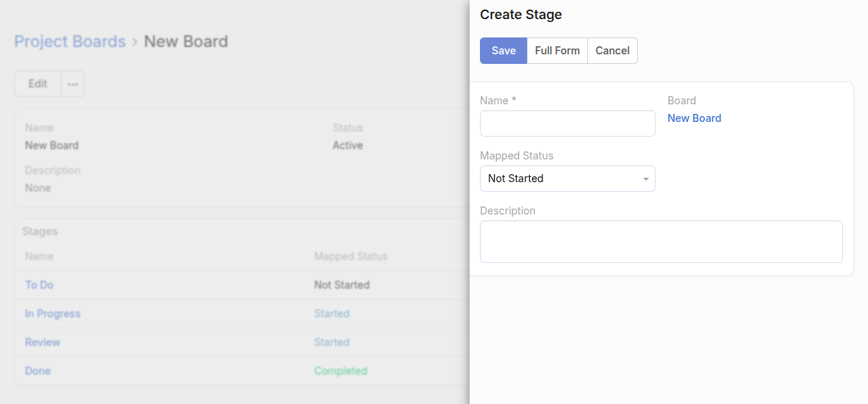868x404 pixels.
Task: Click Started status in Review row
Action: tap(331, 342)
